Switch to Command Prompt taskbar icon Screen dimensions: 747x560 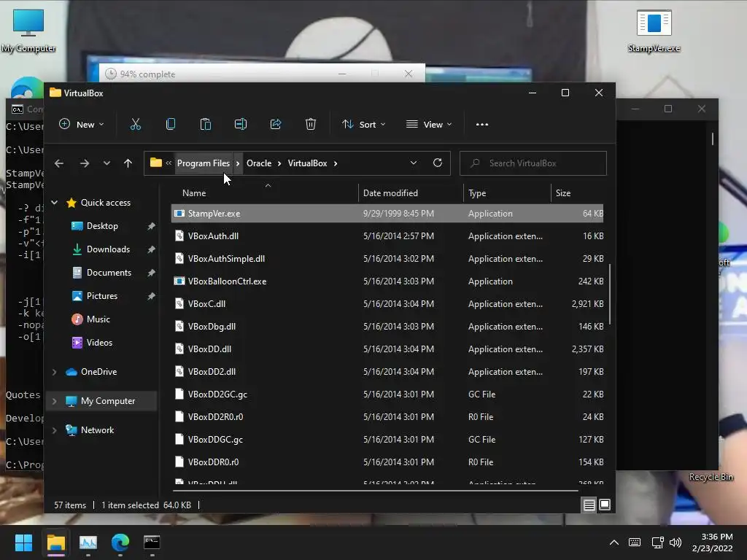click(x=152, y=542)
